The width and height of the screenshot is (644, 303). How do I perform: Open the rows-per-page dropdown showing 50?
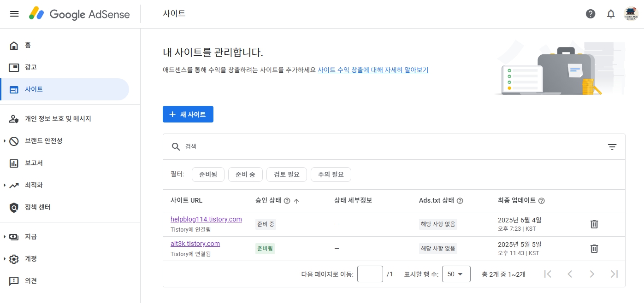456,274
